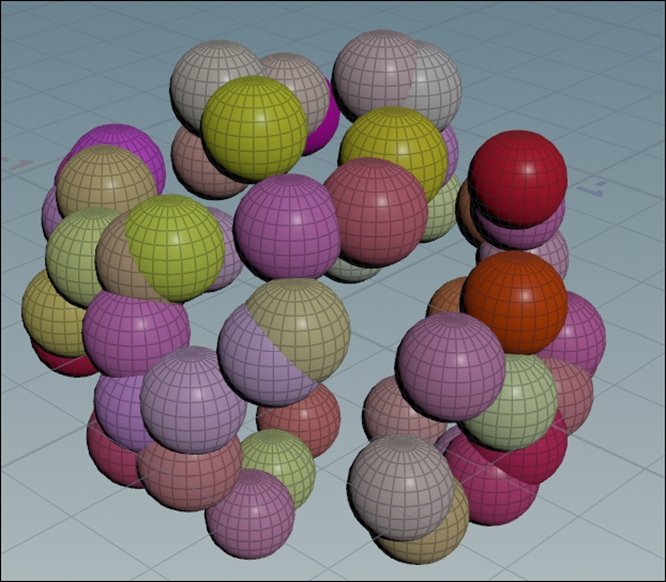Select the lowest pink sphere under the green one
The image size is (666, 582).
250,514
